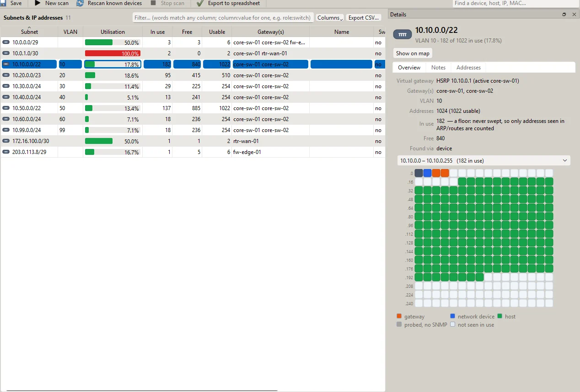The width and height of the screenshot is (580, 392).
Task: Start a New scan via play icon
Action: click(38, 3)
